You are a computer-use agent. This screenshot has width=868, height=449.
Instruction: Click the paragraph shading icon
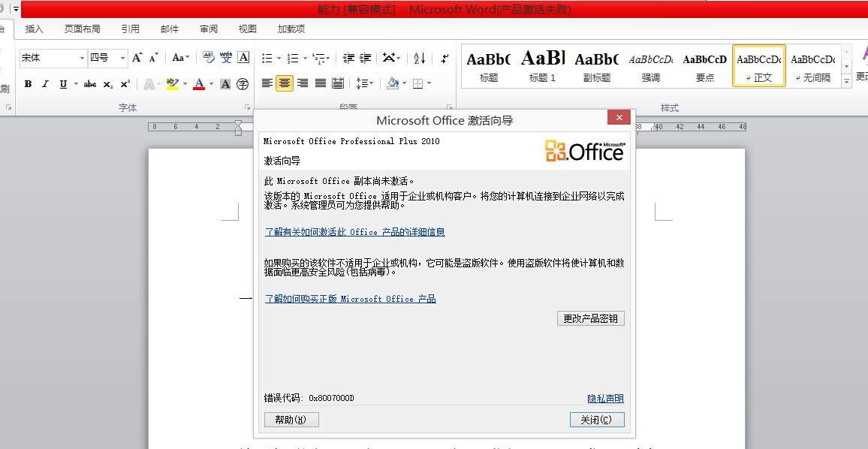[x=393, y=84]
